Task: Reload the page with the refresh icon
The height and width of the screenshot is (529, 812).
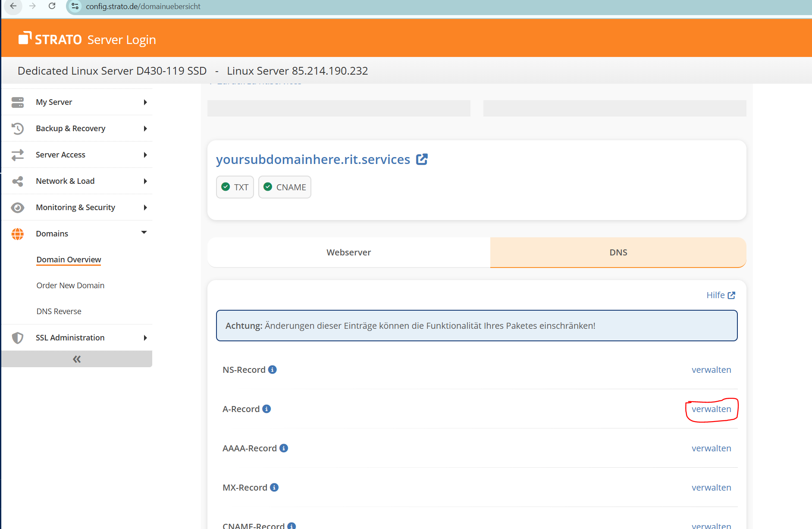Action: tap(52, 6)
